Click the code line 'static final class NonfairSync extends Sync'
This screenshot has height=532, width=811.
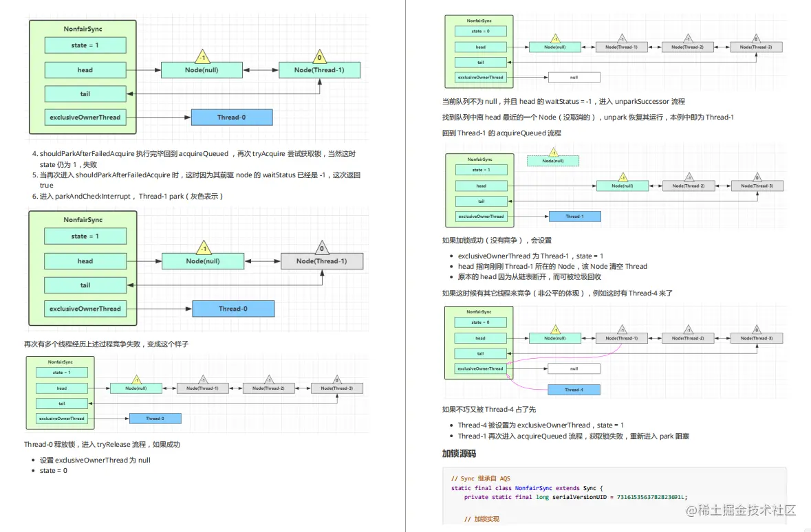click(526, 487)
